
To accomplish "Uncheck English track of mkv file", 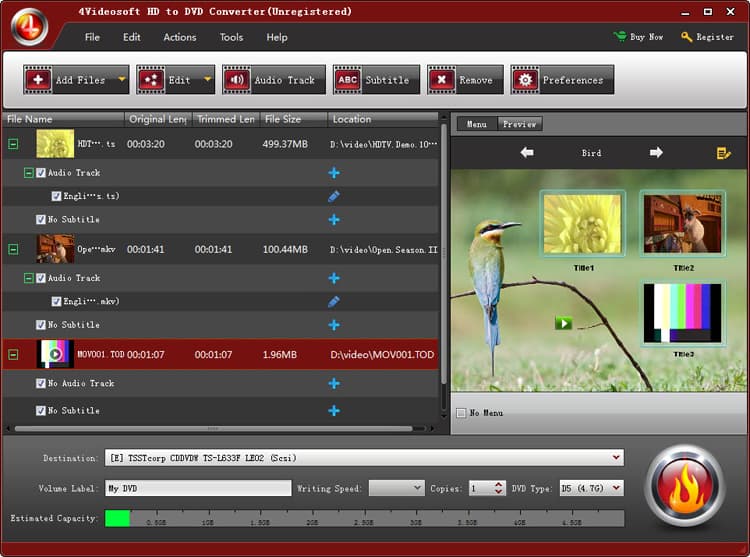I will coord(56,301).
